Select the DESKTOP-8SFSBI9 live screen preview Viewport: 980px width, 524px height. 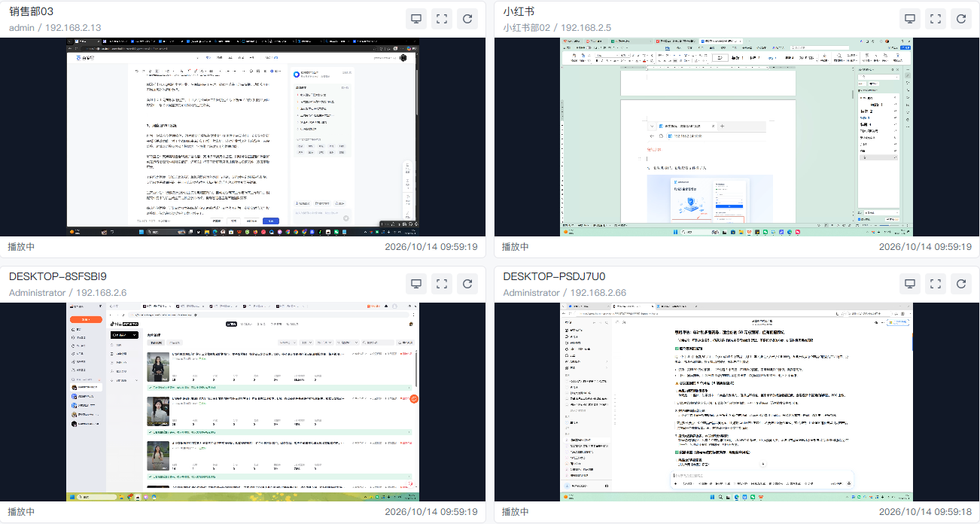pos(242,402)
